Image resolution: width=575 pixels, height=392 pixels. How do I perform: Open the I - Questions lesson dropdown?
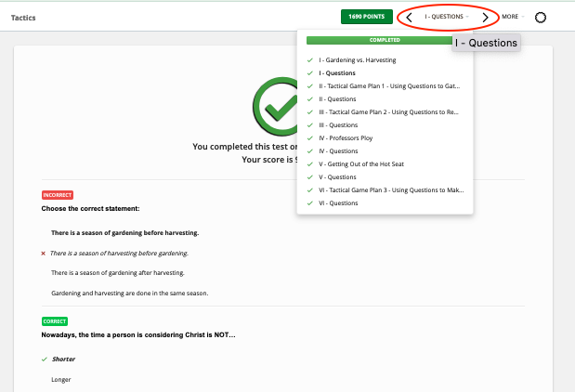[x=447, y=17]
